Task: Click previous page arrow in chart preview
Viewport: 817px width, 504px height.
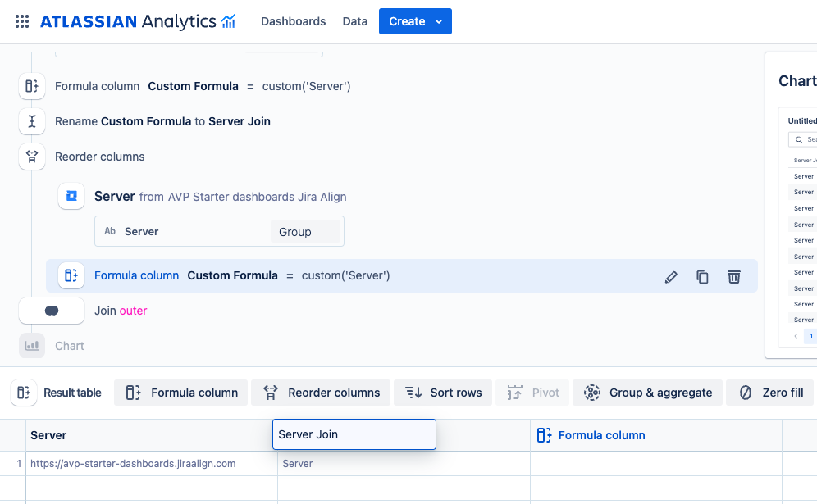Action: tap(796, 336)
